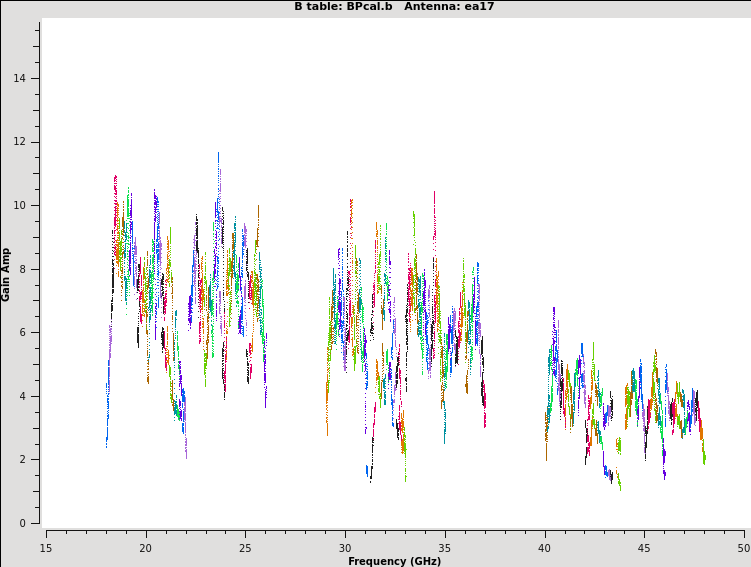This screenshot has width=751, height=567.
Task: Click the x-axis tick label 30
Action: click(345, 548)
